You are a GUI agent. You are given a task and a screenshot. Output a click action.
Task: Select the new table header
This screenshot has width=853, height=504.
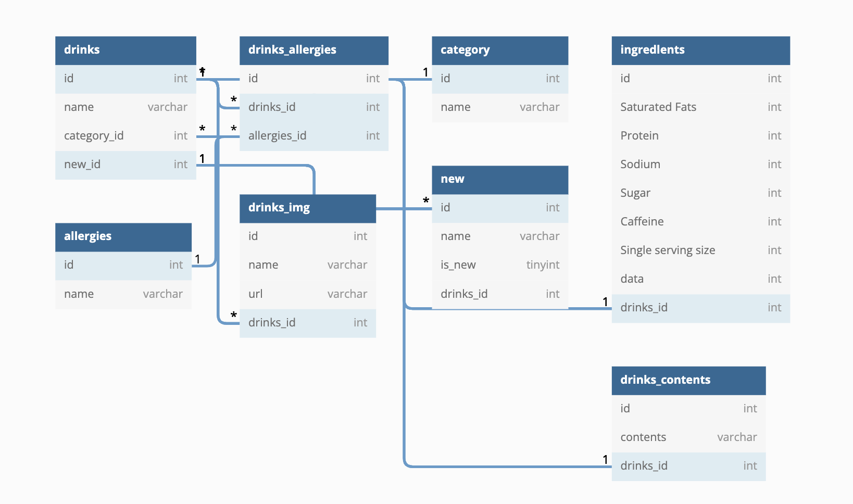500,180
